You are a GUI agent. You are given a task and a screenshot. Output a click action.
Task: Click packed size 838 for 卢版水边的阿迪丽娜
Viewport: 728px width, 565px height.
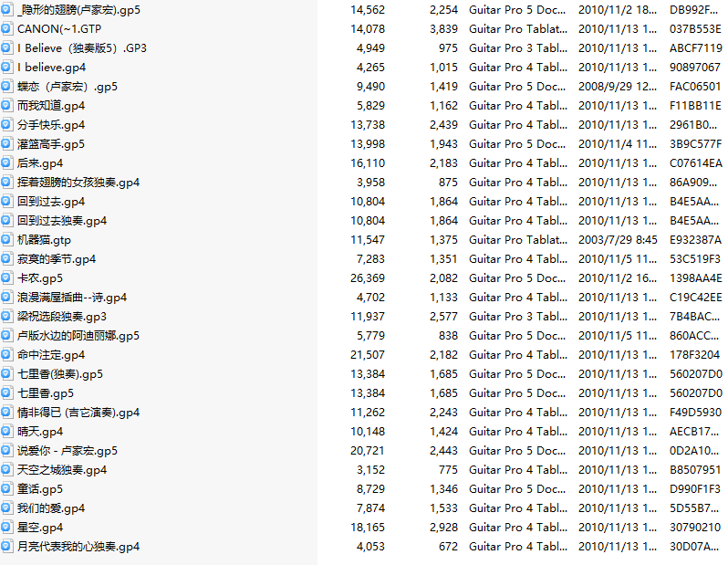point(449,336)
